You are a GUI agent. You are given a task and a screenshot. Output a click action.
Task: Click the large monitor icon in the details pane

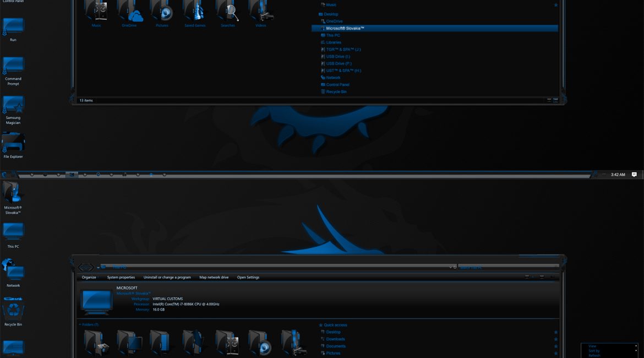pyautogui.click(x=96, y=302)
